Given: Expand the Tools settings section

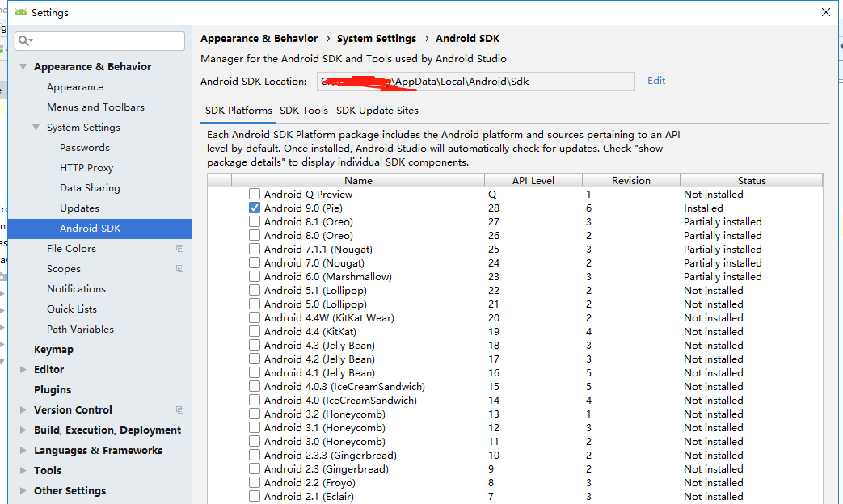Looking at the screenshot, I should click(23, 470).
